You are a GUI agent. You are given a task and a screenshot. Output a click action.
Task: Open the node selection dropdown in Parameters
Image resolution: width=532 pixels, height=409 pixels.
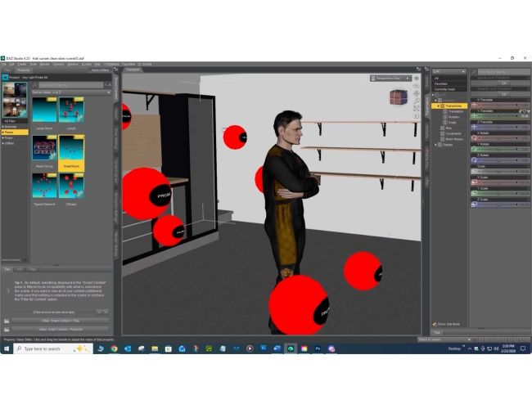coord(449,72)
